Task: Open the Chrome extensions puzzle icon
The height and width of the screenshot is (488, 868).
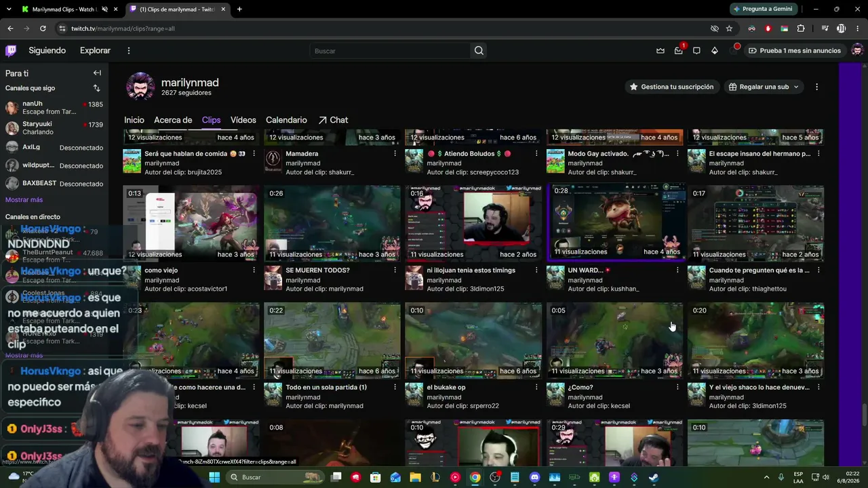Action: [801, 28]
